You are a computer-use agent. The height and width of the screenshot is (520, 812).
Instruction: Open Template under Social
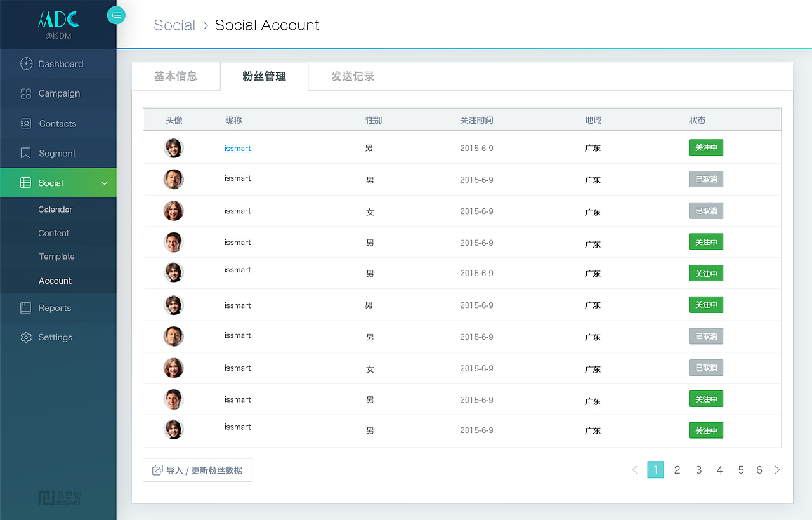(x=56, y=257)
